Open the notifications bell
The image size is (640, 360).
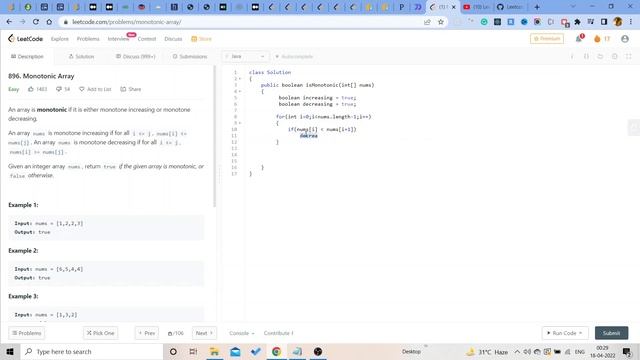(579, 39)
